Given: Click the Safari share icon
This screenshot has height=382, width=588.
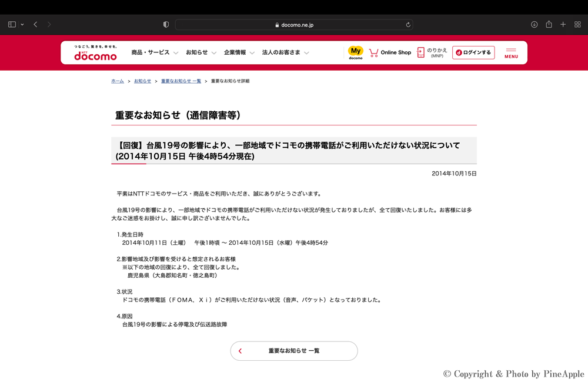Looking at the screenshot, I should point(549,25).
